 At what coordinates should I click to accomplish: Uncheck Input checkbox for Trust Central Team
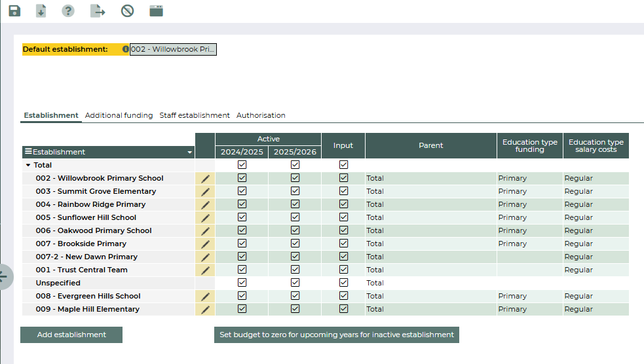coord(343,270)
